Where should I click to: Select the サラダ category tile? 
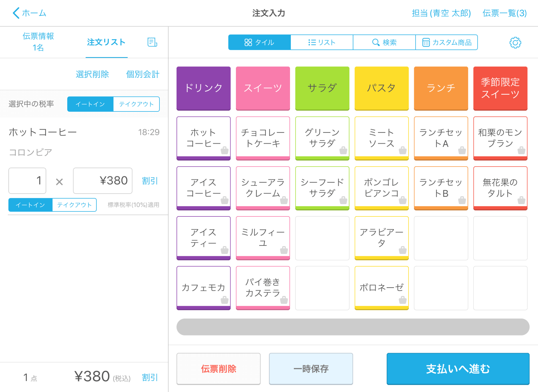tap(322, 88)
